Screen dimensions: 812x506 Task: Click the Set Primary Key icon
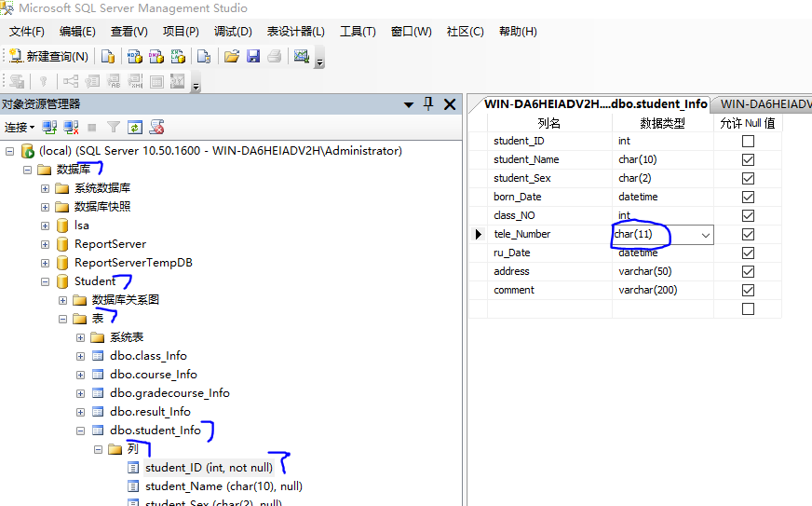pos(44,81)
